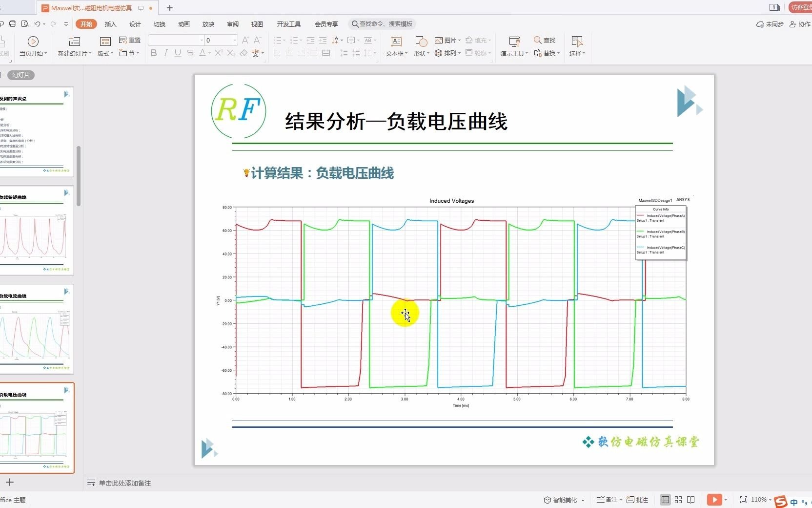The width and height of the screenshot is (812, 508).
Task: Toggle strikethrough formatting
Action: coord(190,53)
